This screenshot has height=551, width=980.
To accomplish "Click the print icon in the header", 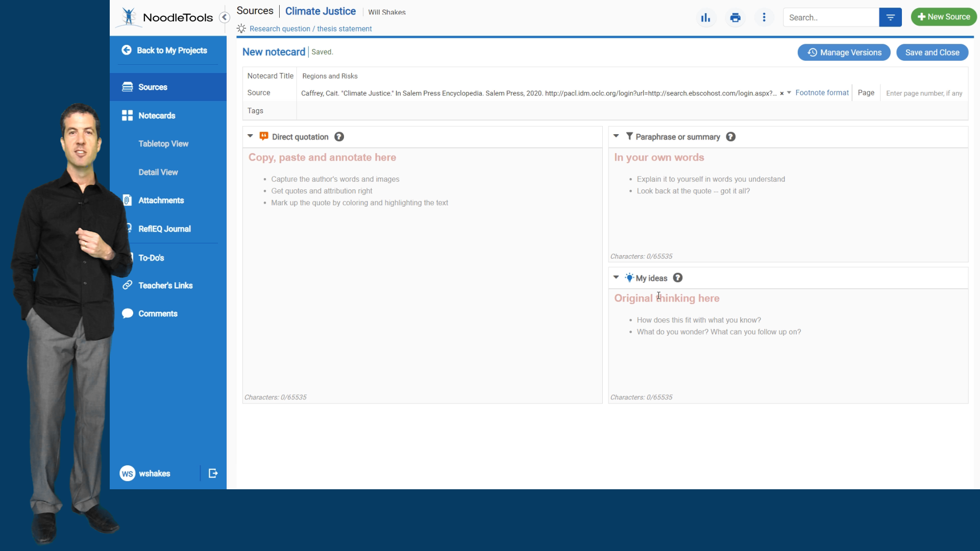I will 735,18.
